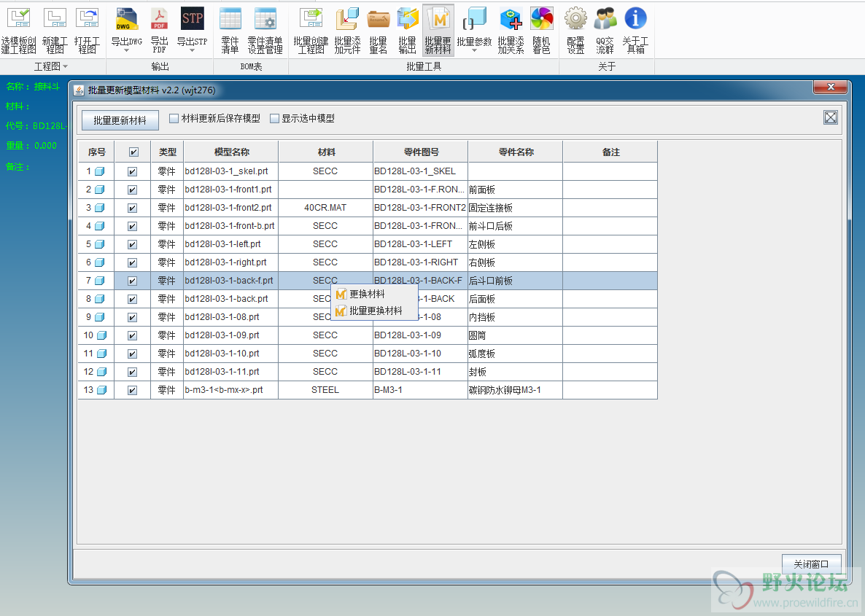This screenshot has width=865, height=616.
Task: Click part name 碳钢防水铆母M3-1
Action: (515, 390)
